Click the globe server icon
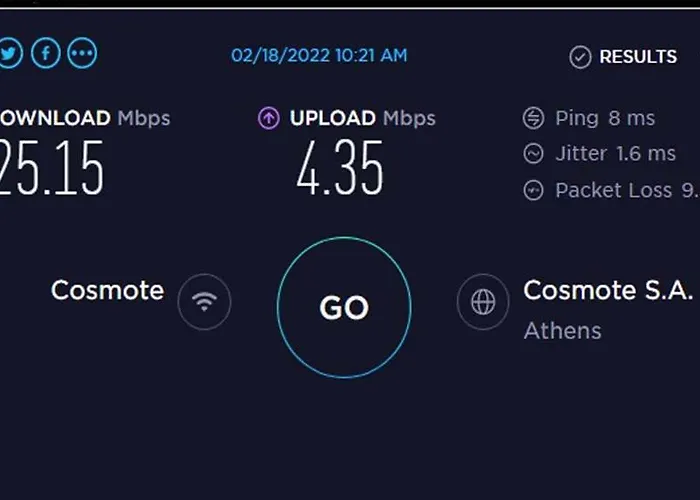 (483, 302)
